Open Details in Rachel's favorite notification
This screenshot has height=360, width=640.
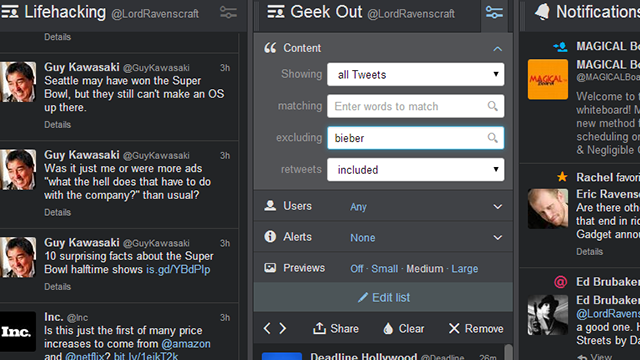pos(589,251)
